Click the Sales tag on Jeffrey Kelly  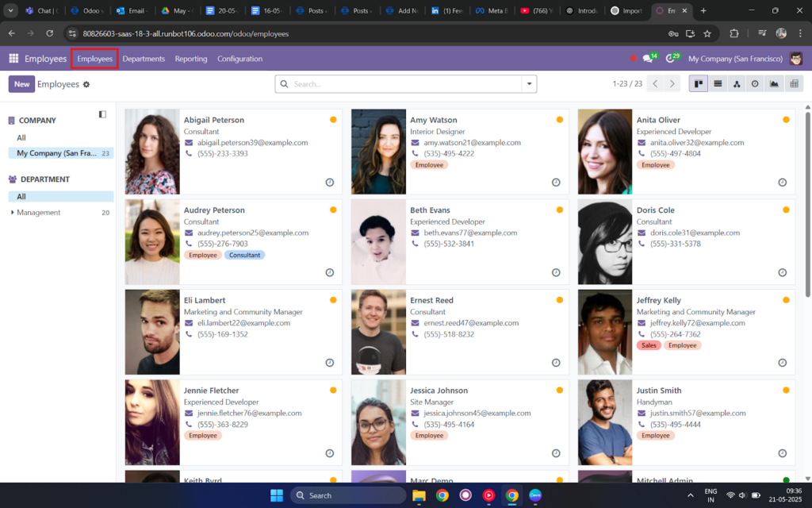(649, 345)
